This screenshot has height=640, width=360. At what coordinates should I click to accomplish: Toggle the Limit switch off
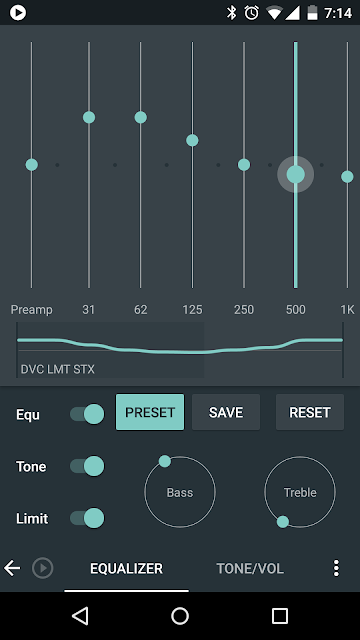tap(87, 518)
